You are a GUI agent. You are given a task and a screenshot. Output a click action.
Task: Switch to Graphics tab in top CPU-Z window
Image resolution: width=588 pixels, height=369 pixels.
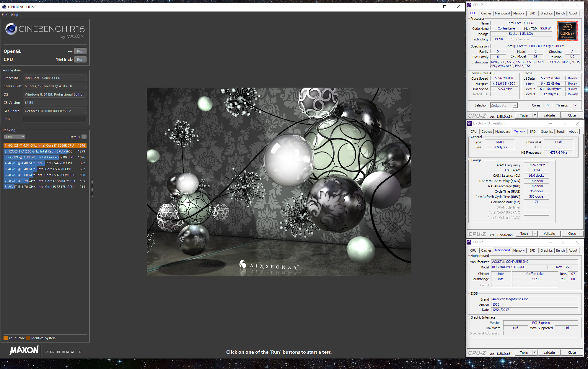[546, 13]
